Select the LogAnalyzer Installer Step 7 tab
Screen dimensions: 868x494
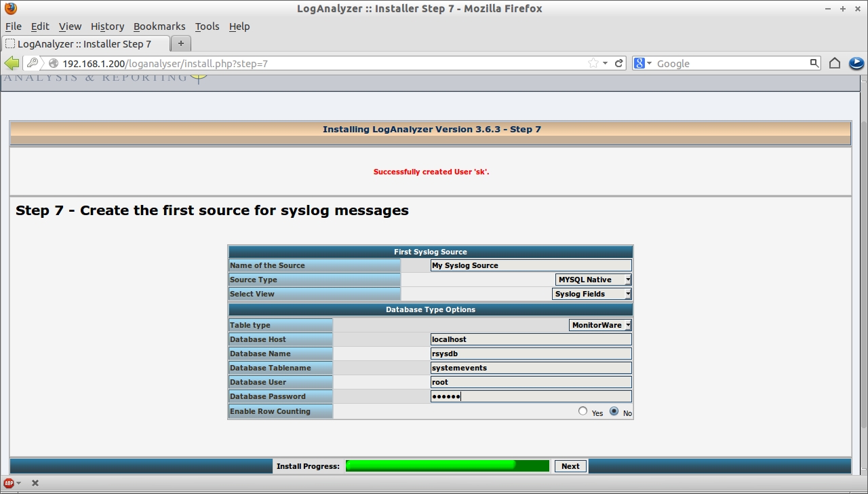pyautogui.click(x=85, y=43)
